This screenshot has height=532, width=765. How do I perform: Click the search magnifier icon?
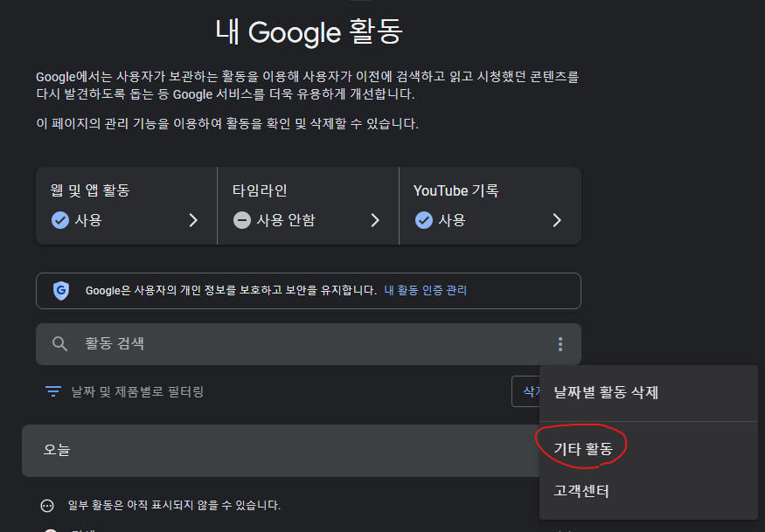point(59,343)
